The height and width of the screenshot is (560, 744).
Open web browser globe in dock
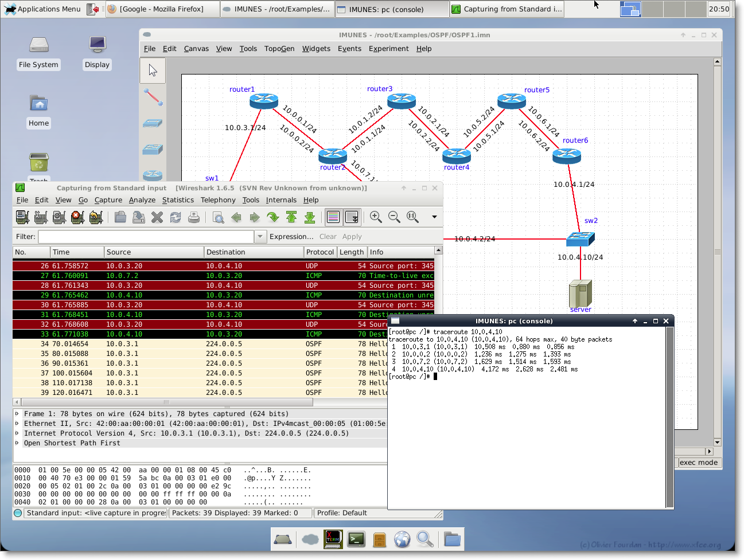[402, 539]
